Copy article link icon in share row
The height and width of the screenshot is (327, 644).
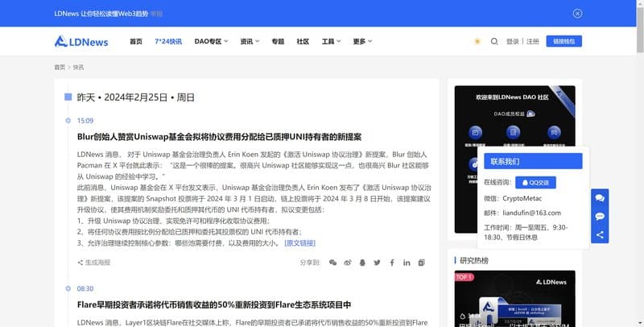pos(420,263)
